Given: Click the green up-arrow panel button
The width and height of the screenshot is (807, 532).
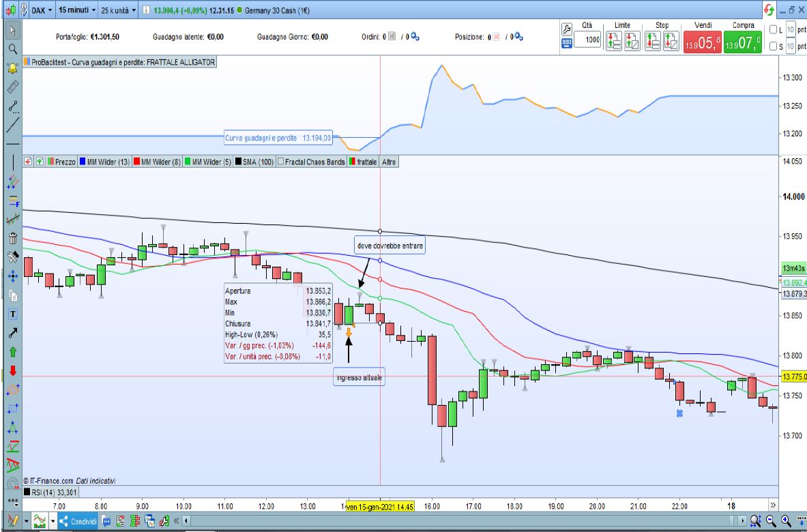Looking at the screenshot, I should tap(40, 162).
